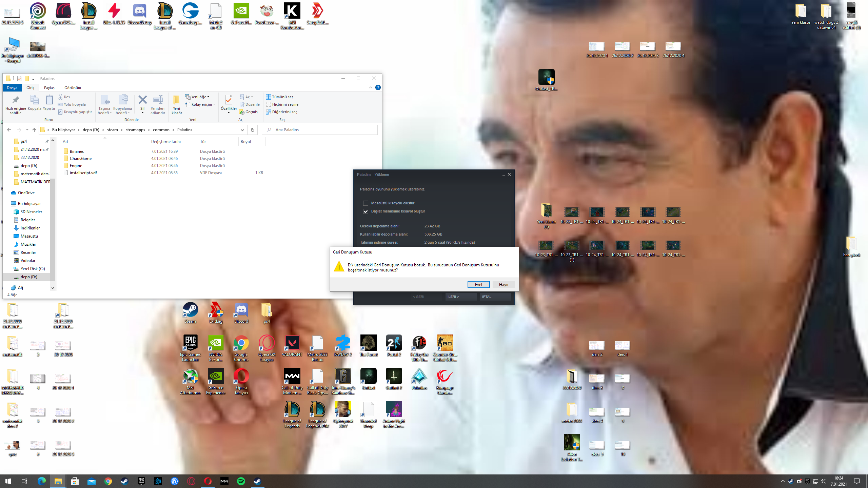
Task: Switch to the Görünüm ribbon tab
Action: [x=73, y=88]
